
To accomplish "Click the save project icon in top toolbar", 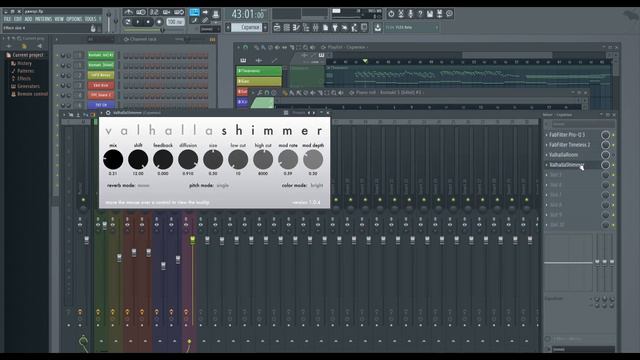I will (x=430, y=13).
